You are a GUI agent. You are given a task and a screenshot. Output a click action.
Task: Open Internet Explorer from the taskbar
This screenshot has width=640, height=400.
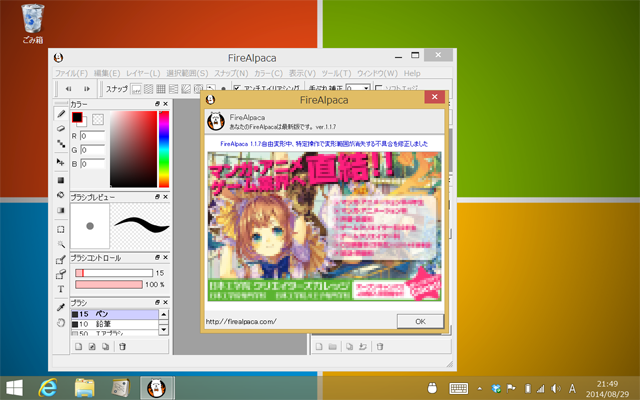[x=48, y=388]
